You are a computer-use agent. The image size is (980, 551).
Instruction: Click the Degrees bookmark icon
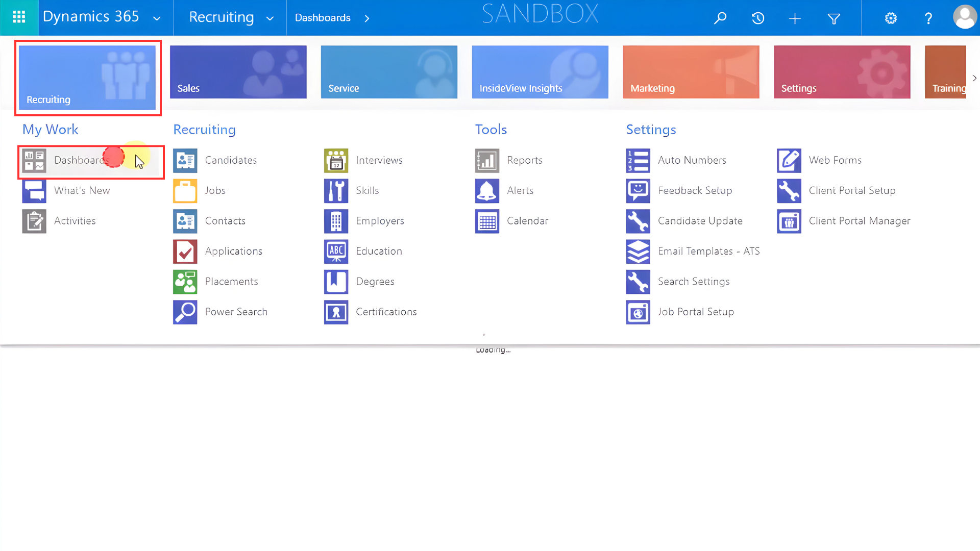click(336, 282)
